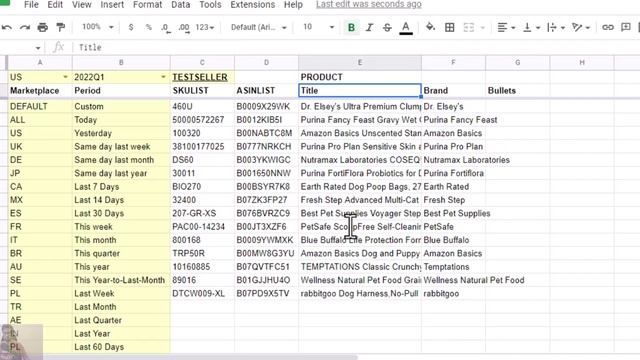Format as currency with dollar icon

[x=131, y=27]
